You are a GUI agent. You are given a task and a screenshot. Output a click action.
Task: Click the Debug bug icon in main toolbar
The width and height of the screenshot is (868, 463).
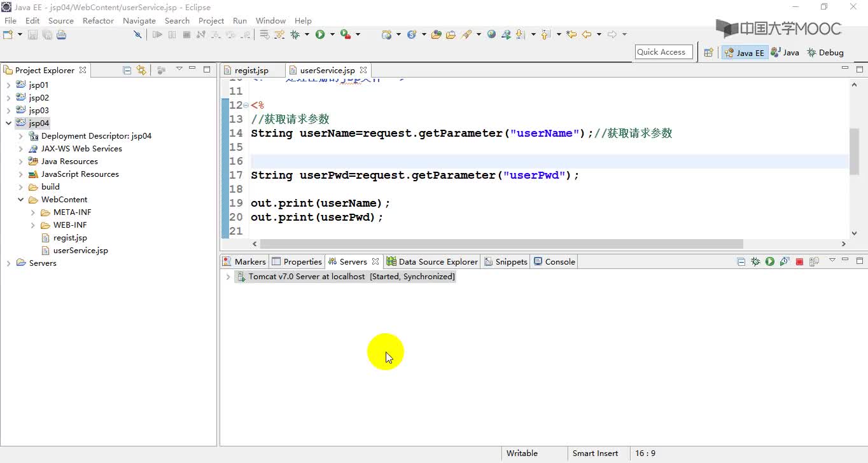click(295, 34)
